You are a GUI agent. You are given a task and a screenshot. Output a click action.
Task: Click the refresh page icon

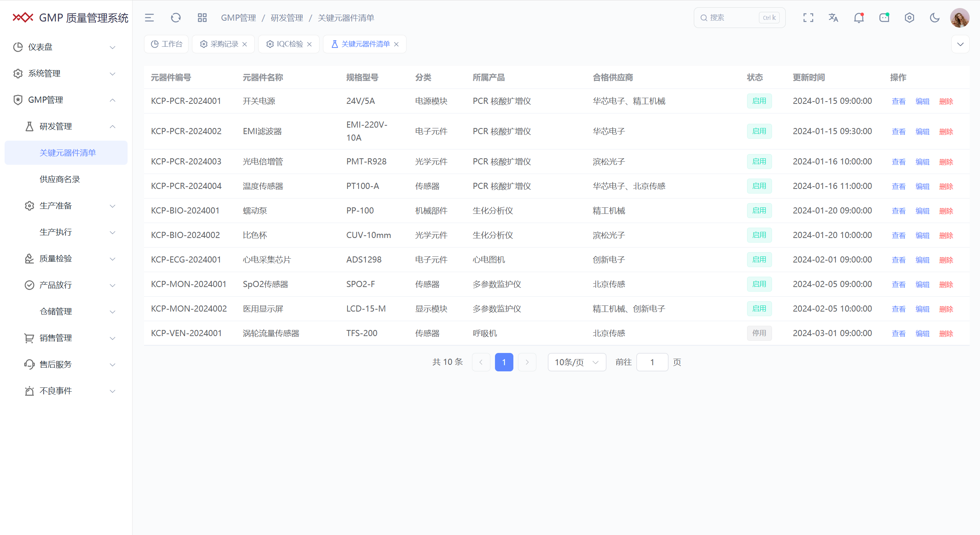(176, 18)
